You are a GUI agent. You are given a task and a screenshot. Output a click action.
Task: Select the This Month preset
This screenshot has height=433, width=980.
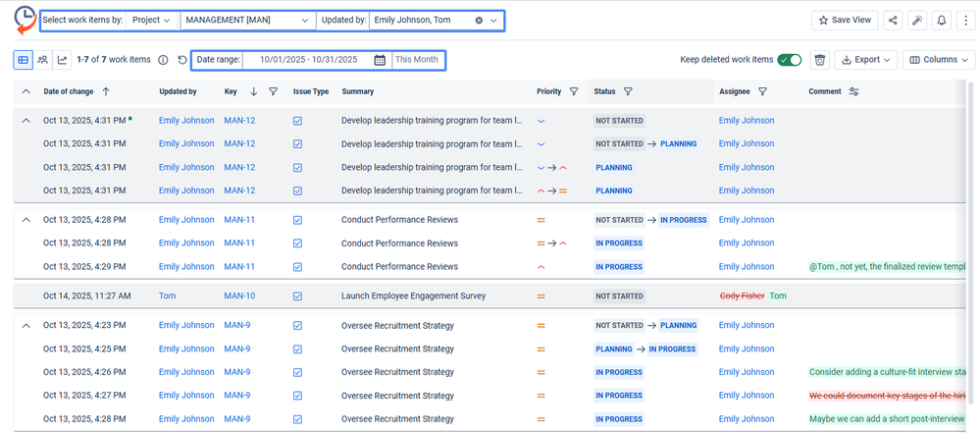[x=417, y=60]
